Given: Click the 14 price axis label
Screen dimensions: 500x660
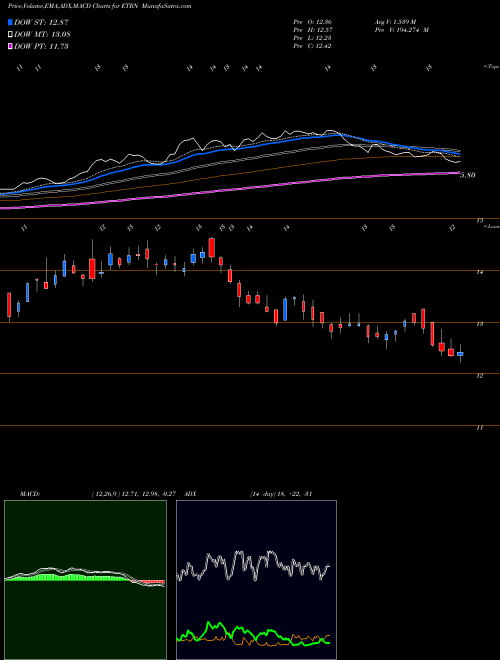Looking at the screenshot, I should pyautogui.click(x=480, y=272).
